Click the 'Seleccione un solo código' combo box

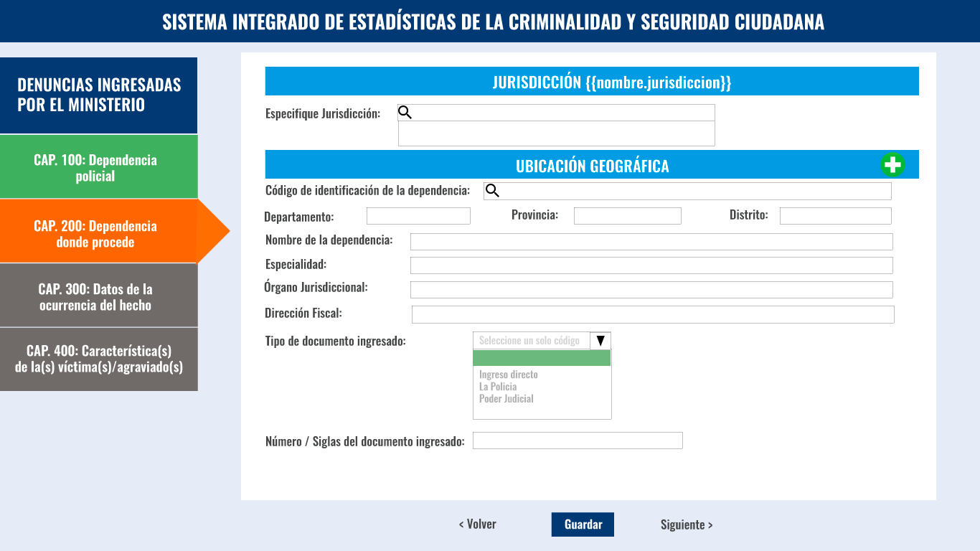pyautogui.click(x=542, y=341)
